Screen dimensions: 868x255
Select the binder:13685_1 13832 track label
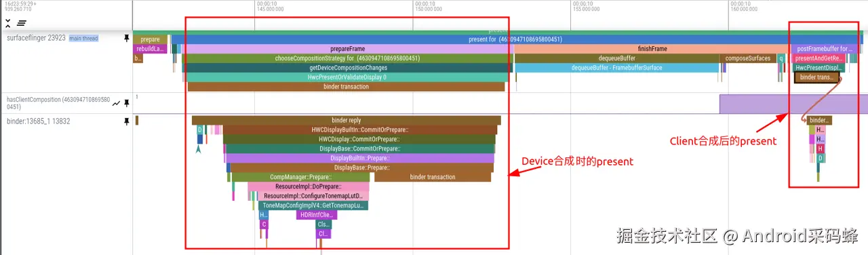[x=39, y=121]
